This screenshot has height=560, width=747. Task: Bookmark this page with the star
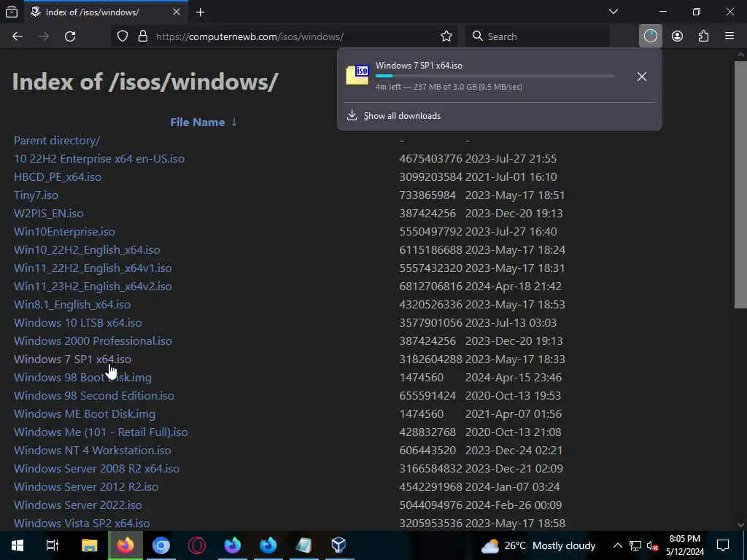point(446,36)
